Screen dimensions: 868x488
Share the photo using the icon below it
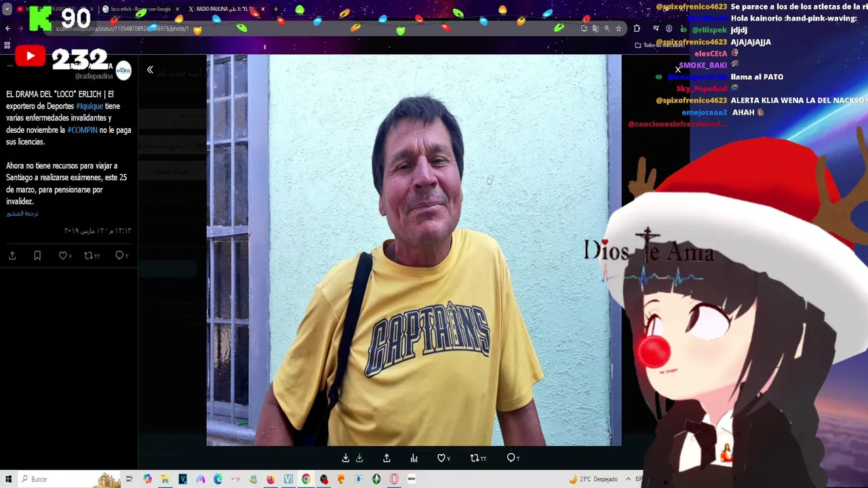[387, 458]
